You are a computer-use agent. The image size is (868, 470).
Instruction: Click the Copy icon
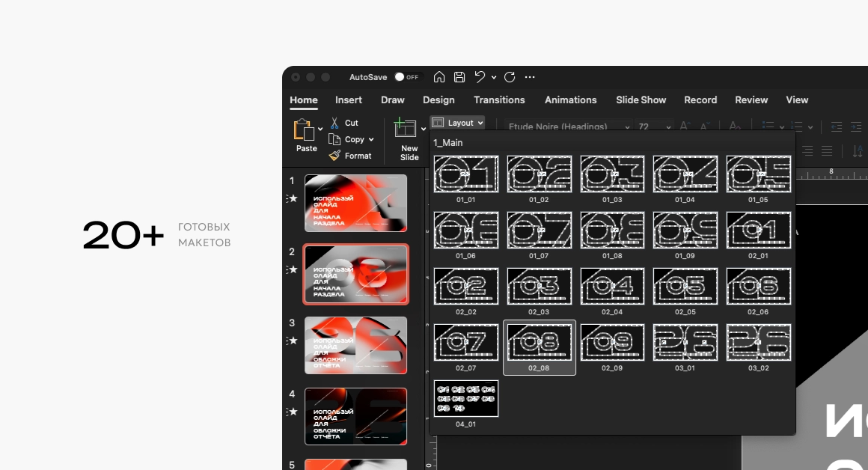333,139
